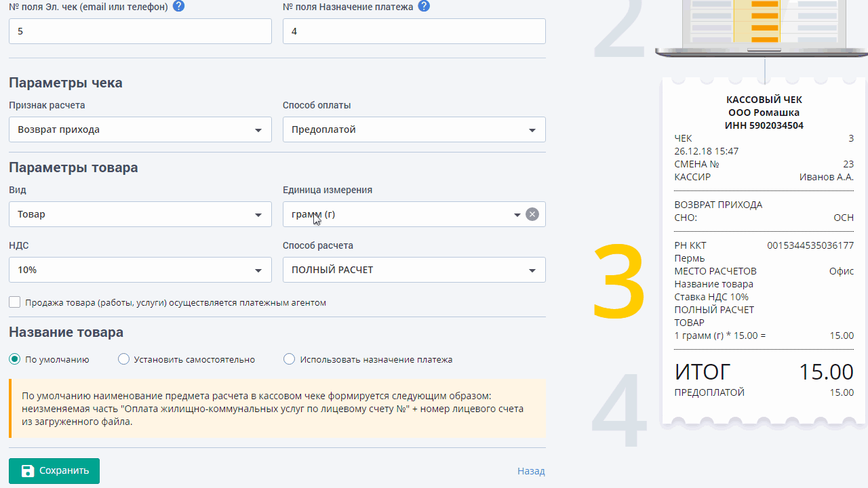
Task: Open the Способ расчета dropdown
Action: point(414,270)
